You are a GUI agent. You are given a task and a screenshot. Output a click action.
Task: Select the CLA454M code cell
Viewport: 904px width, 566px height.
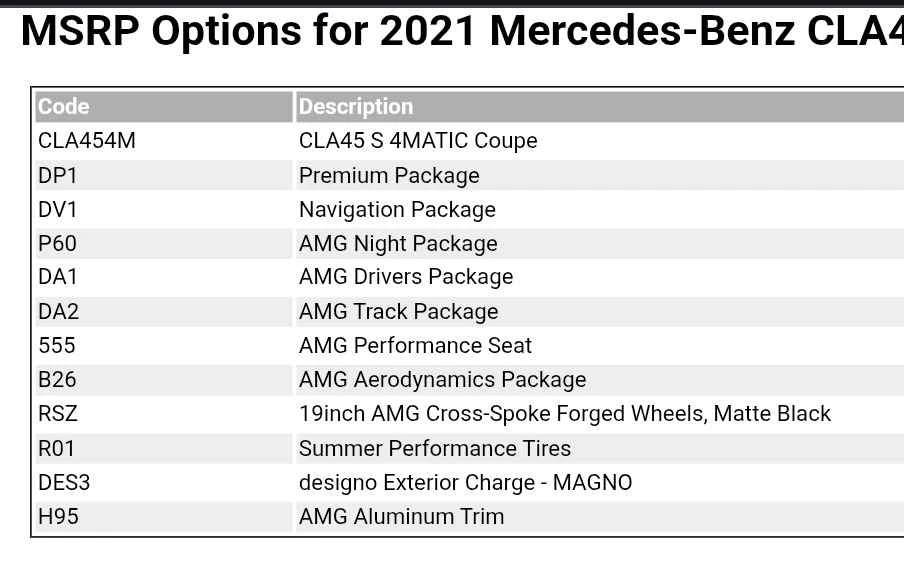[x=87, y=141]
